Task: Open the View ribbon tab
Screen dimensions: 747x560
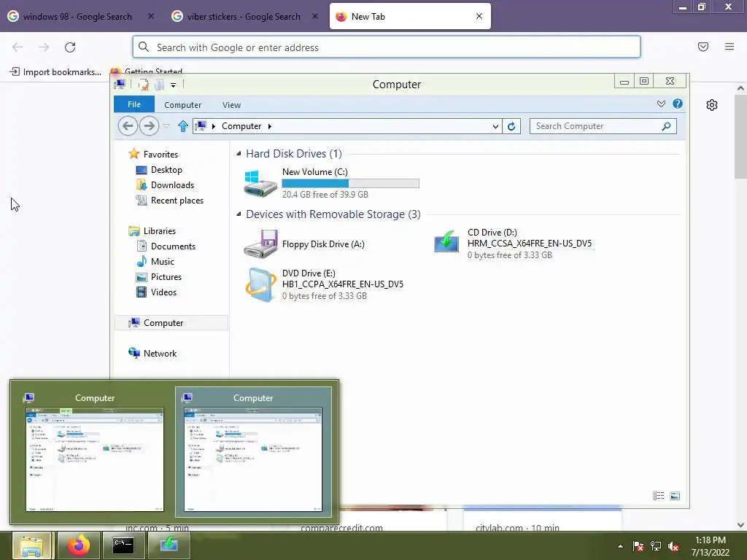Action: (x=231, y=105)
